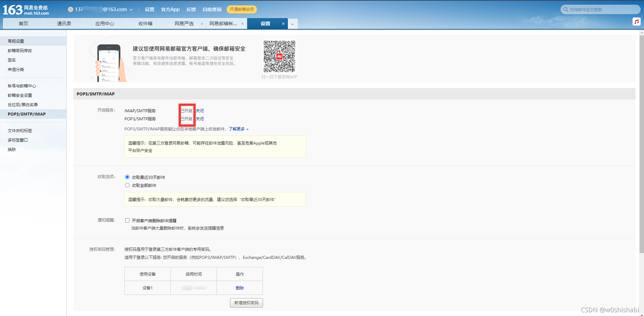Close the 网易邮箱帐... tab
The height and width of the screenshot is (316, 644).
(x=242, y=24)
